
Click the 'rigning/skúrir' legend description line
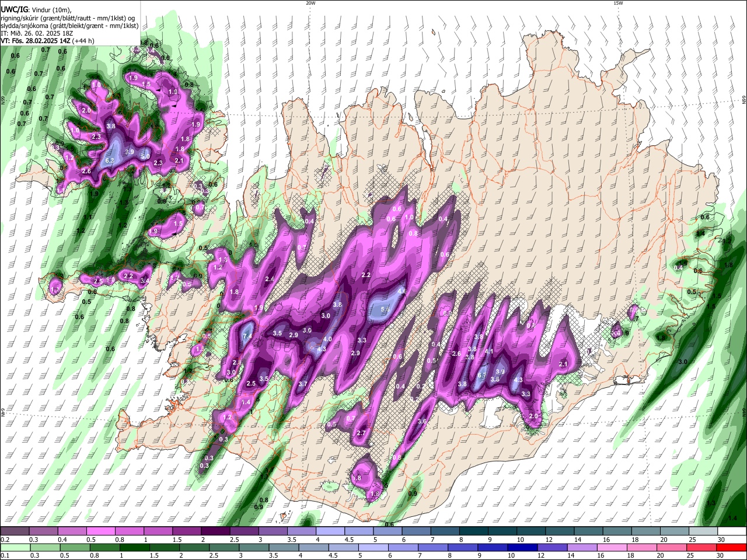pos(68,18)
